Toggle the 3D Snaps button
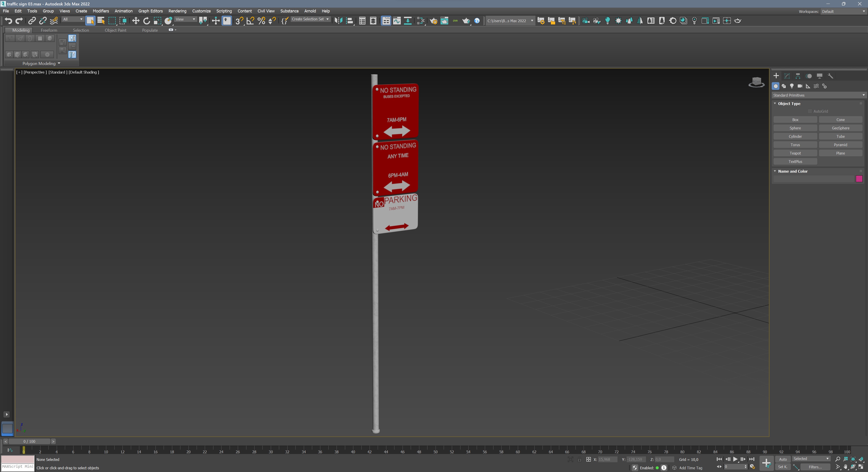The width and height of the screenshot is (868, 472). (x=239, y=21)
